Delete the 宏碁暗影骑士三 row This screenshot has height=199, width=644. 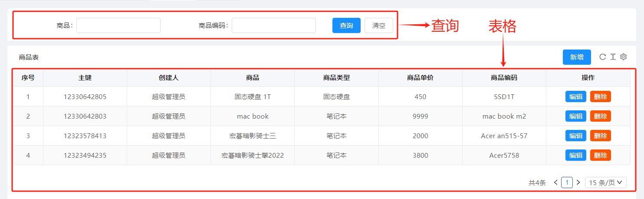pyautogui.click(x=600, y=136)
